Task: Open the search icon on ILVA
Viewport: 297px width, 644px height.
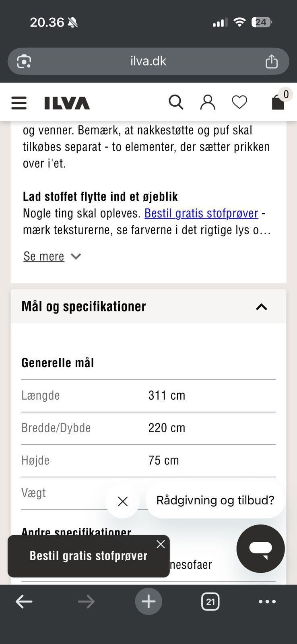Action: coord(176,102)
